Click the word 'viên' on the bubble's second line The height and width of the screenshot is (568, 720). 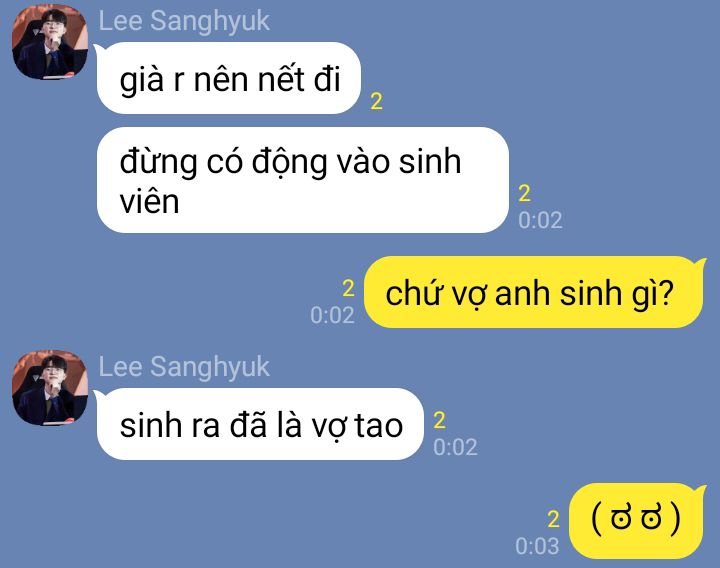coord(149,202)
